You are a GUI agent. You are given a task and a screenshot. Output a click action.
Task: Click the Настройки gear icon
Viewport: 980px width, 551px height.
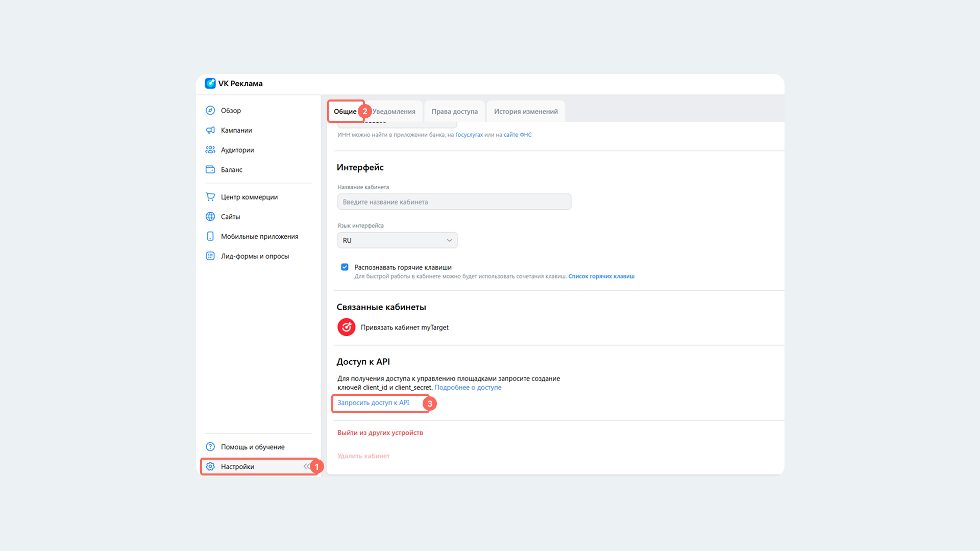tap(210, 466)
